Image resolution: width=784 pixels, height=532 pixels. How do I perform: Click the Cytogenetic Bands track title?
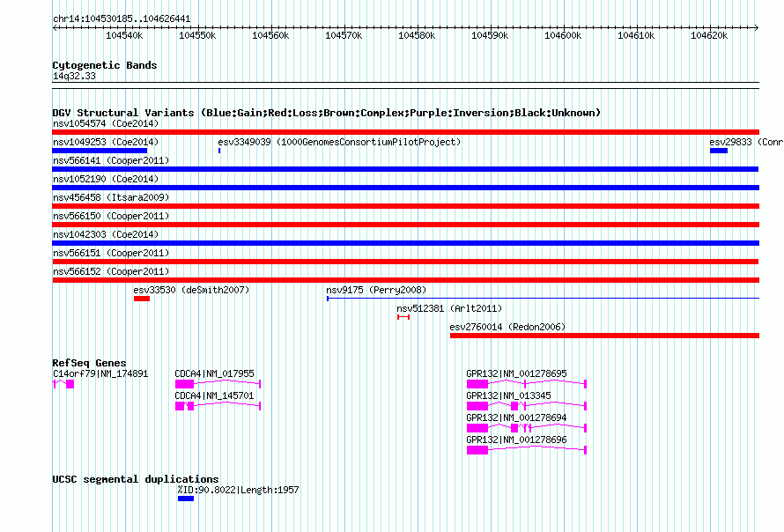(105, 65)
